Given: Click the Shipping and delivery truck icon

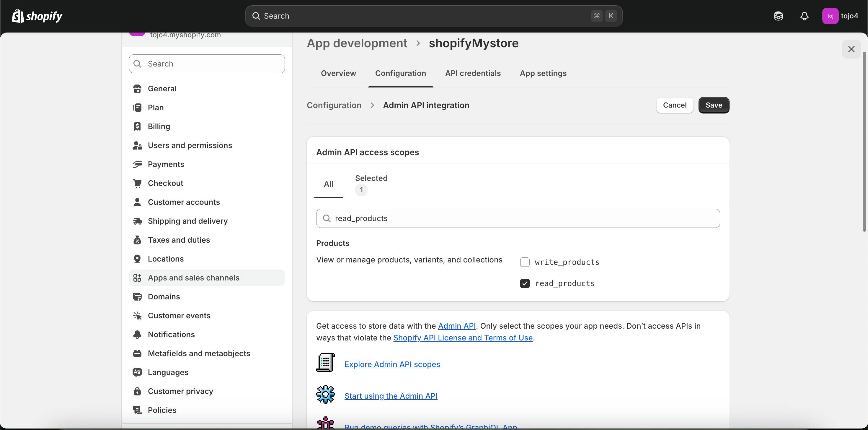Looking at the screenshot, I should [137, 221].
